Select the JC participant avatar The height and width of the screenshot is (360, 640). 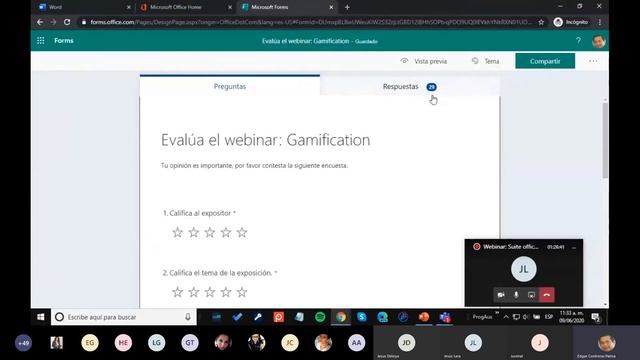point(290,343)
